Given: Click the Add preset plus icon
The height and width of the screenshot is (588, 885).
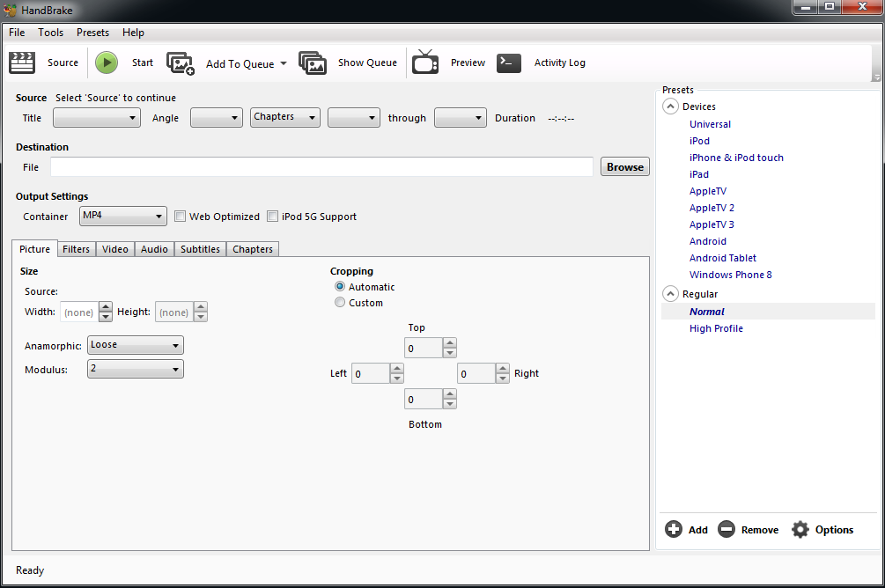Looking at the screenshot, I should click(674, 529).
